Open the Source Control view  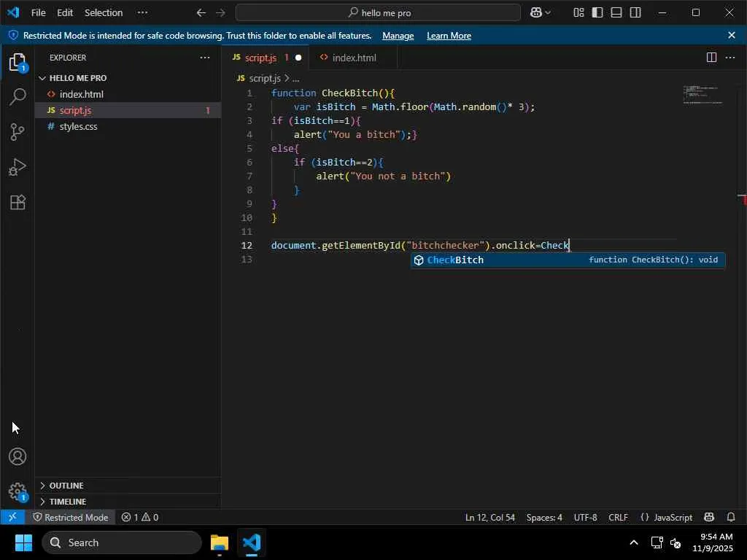click(18, 132)
